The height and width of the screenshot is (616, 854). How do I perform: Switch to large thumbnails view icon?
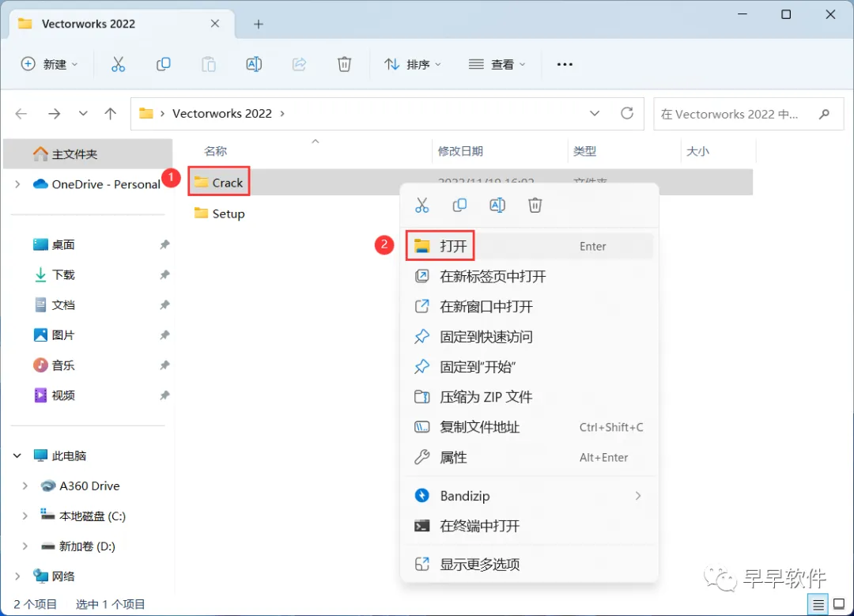tap(839, 604)
